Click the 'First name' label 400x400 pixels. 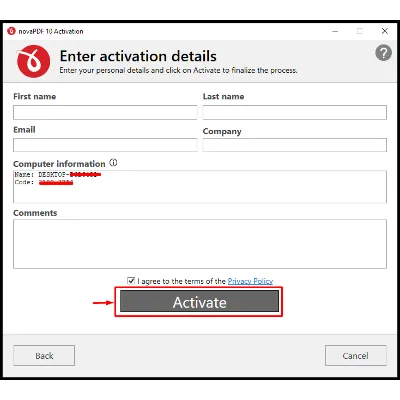[x=34, y=97]
